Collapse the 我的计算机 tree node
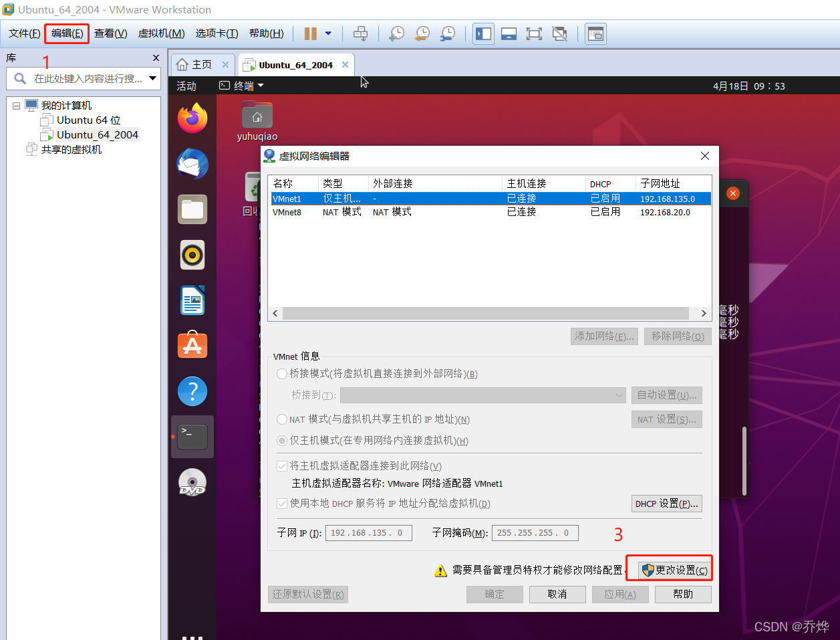 pos(16,106)
